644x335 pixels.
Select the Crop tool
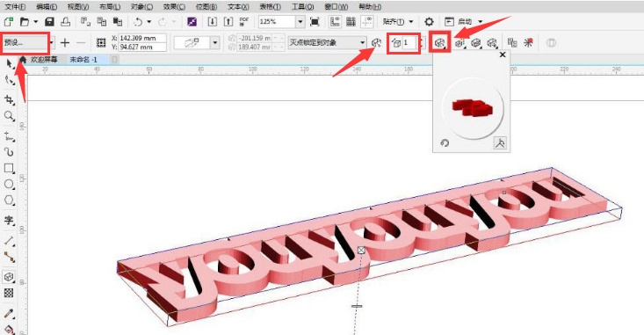(x=9, y=99)
